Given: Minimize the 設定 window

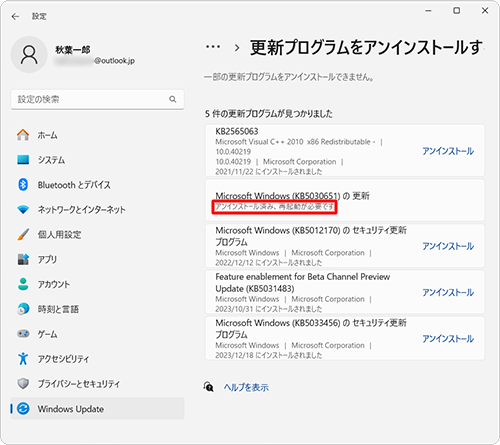Looking at the screenshot, I should point(428,11).
